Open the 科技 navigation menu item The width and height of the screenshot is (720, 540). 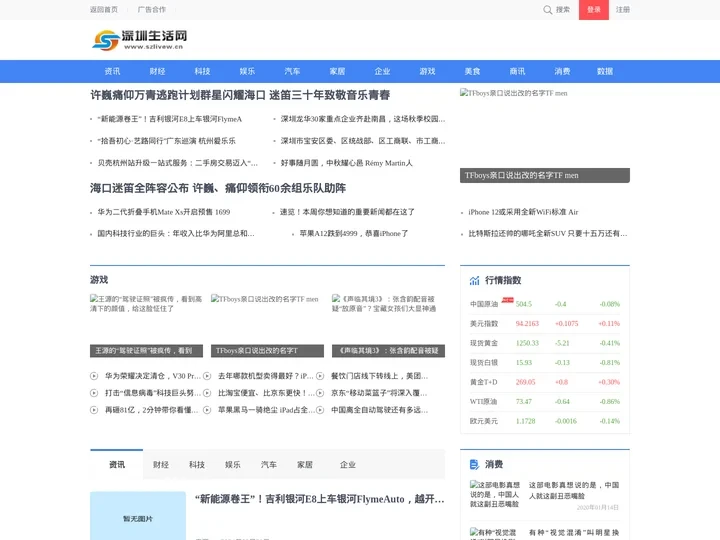coord(202,71)
